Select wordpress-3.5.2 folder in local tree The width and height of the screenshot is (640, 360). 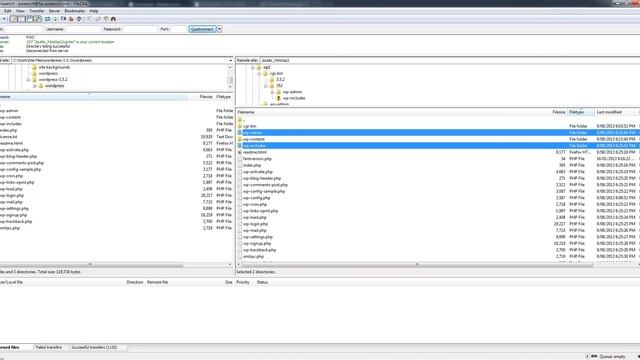pos(53,80)
